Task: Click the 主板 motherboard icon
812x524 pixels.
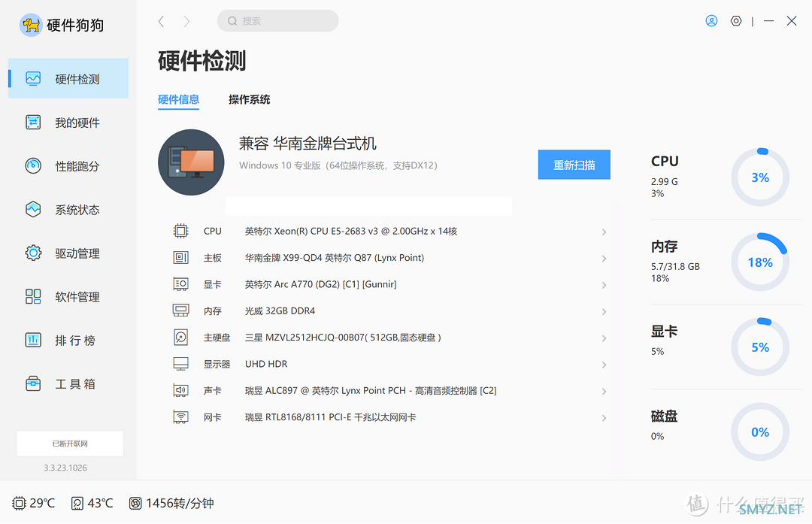Action: pyautogui.click(x=180, y=257)
